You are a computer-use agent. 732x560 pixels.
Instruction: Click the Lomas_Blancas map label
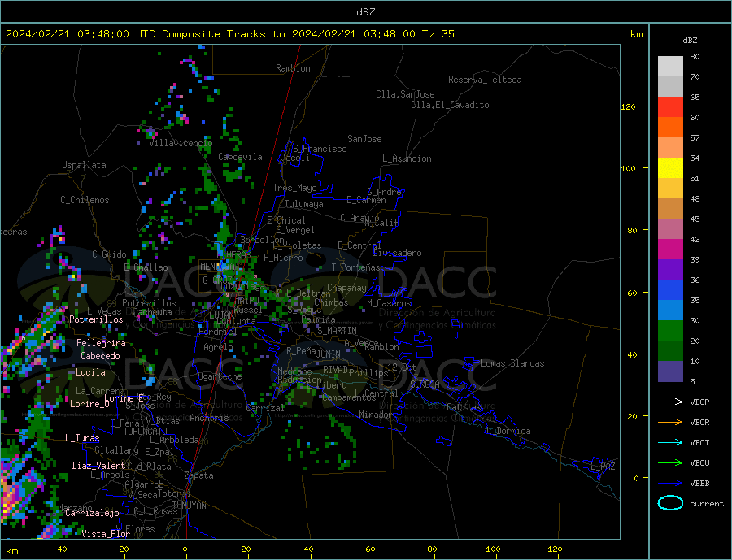tap(512, 363)
